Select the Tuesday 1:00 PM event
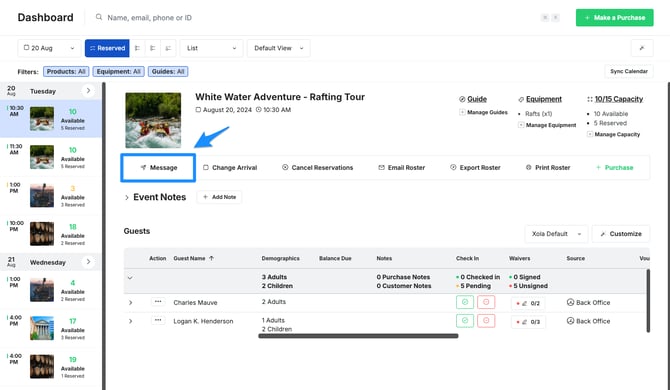670x390 pixels. [51, 195]
